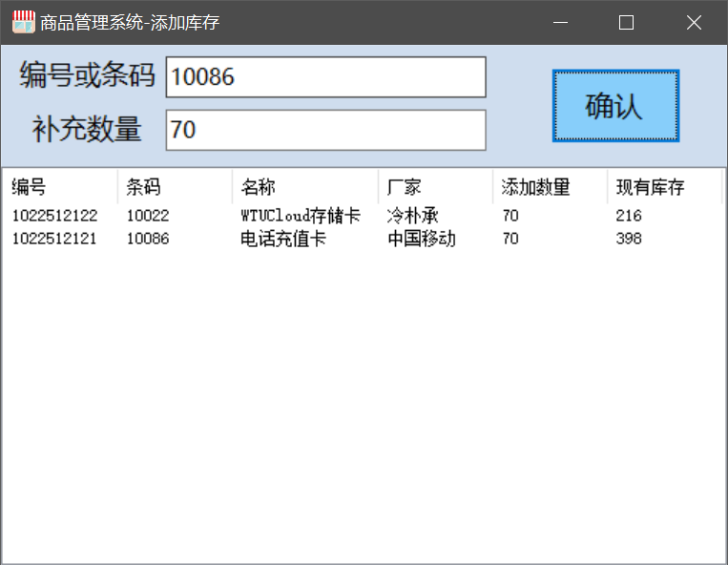The height and width of the screenshot is (565, 728).
Task: Click manufacturer cell 中国移动
Action: coord(422,239)
